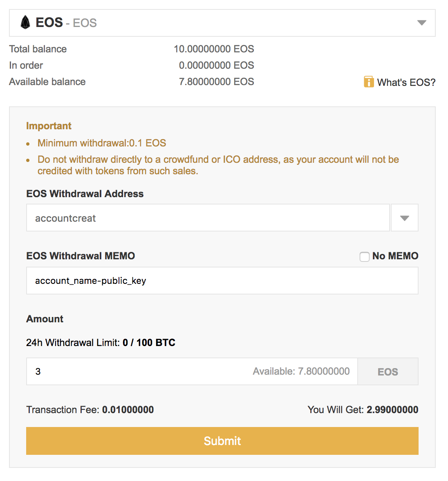This screenshot has height=481, width=448.
Task: Open the EOS - EOS currency selector
Action: coord(222,23)
